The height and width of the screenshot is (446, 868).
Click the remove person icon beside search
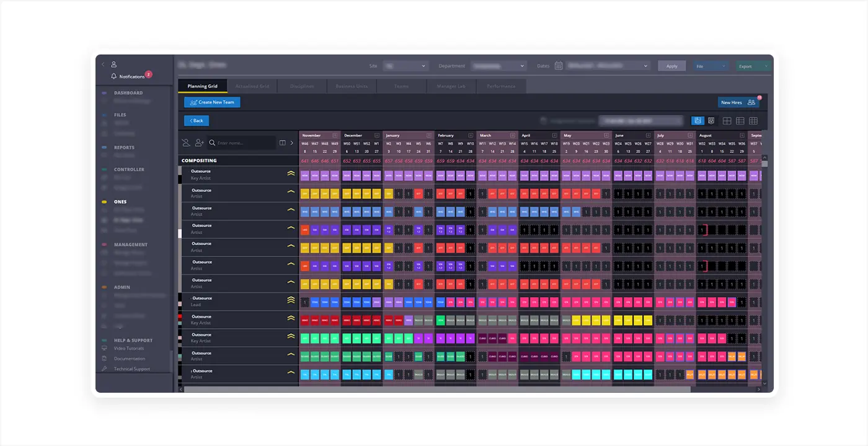coord(186,142)
